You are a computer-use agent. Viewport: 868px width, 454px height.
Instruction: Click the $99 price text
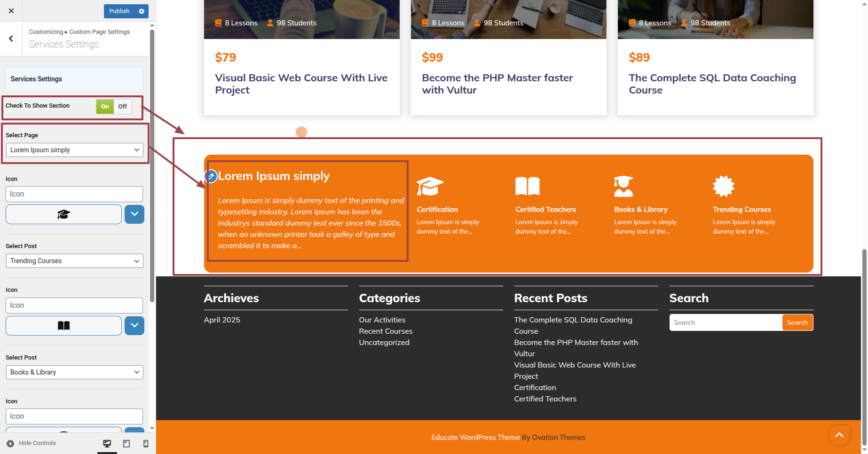click(433, 57)
